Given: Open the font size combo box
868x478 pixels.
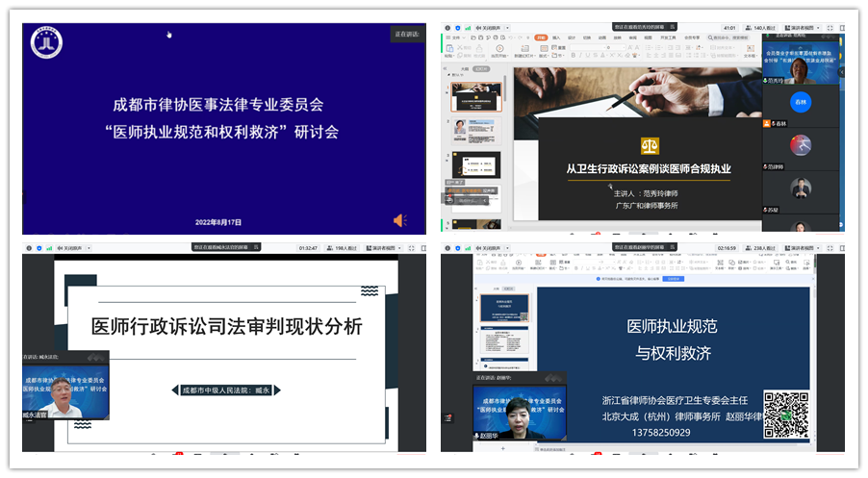Looking at the screenshot, I should (616, 47).
